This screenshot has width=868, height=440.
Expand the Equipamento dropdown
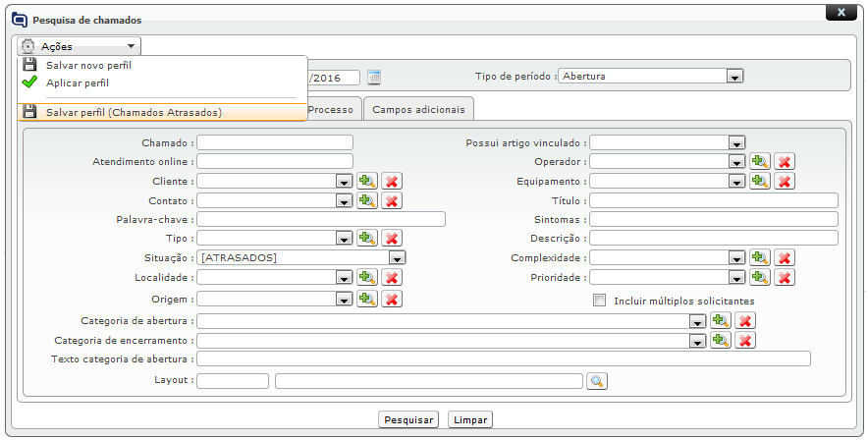point(736,182)
